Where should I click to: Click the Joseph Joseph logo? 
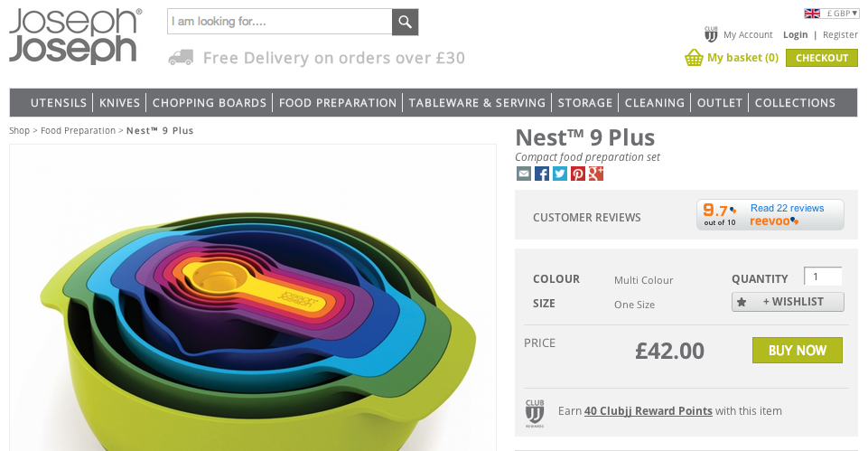pos(75,36)
